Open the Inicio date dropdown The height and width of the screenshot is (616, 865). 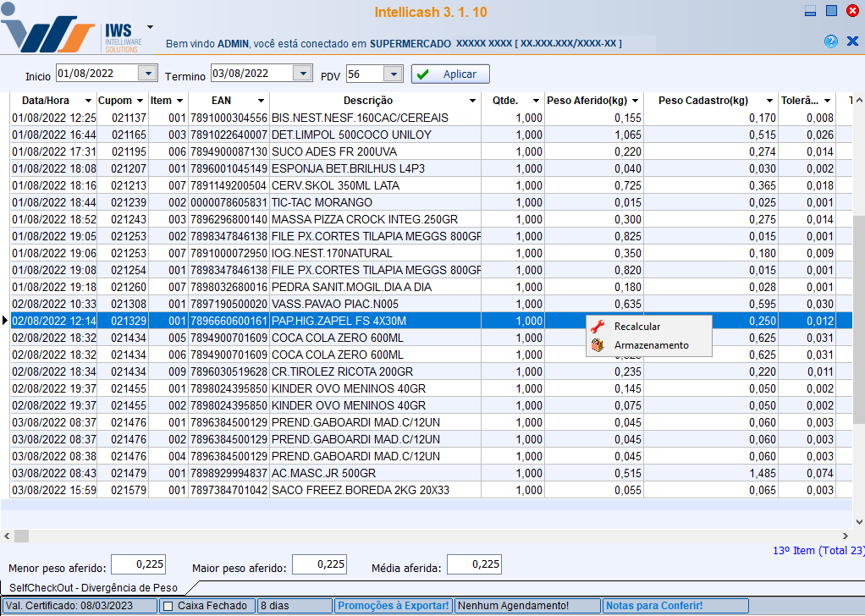tap(147, 74)
